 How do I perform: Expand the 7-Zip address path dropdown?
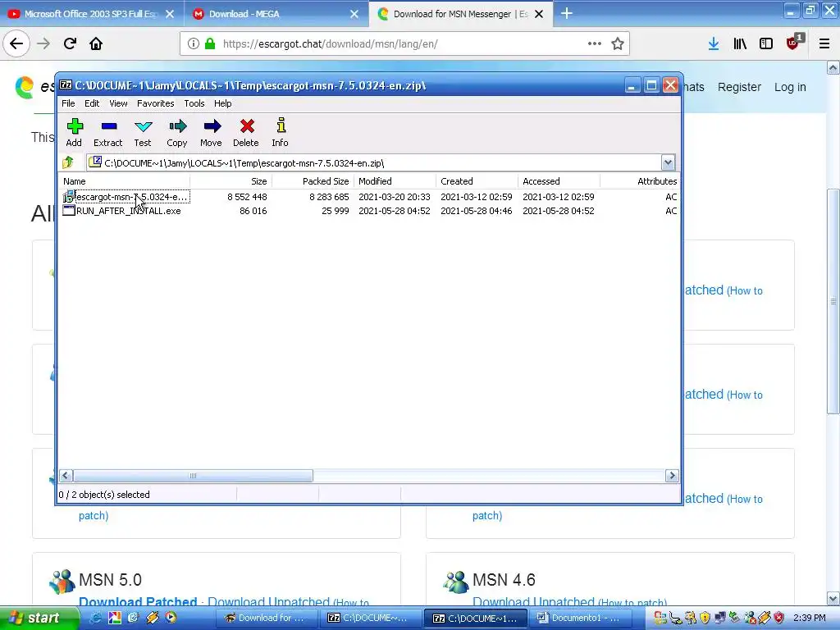point(668,162)
